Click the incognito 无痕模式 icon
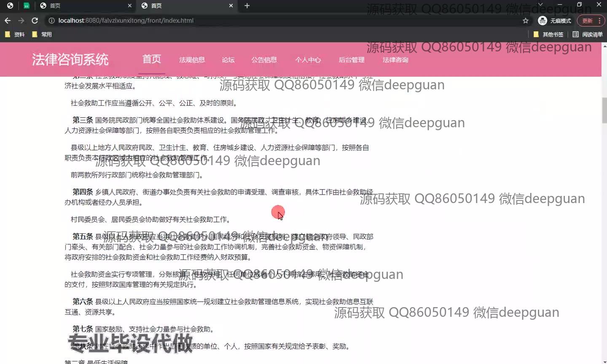Viewport: 607px width, 364px height. 543,21
